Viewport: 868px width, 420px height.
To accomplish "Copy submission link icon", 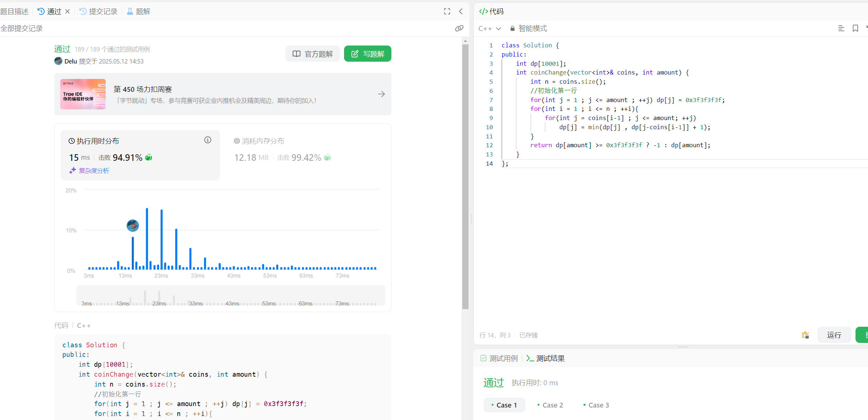I will pos(459,28).
